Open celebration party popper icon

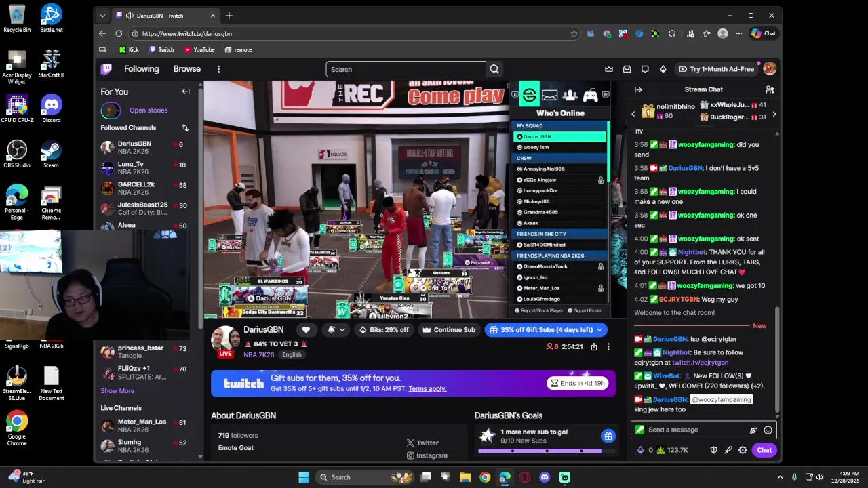[x=753, y=430]
